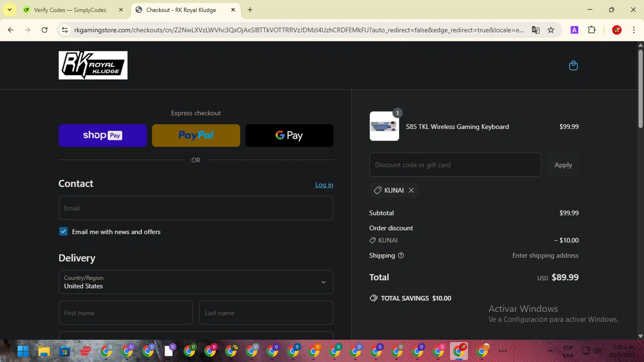Close the Verify Codes SimplyCodes tab
Viewport: 644px width, 362px height.
click(121, 9)
